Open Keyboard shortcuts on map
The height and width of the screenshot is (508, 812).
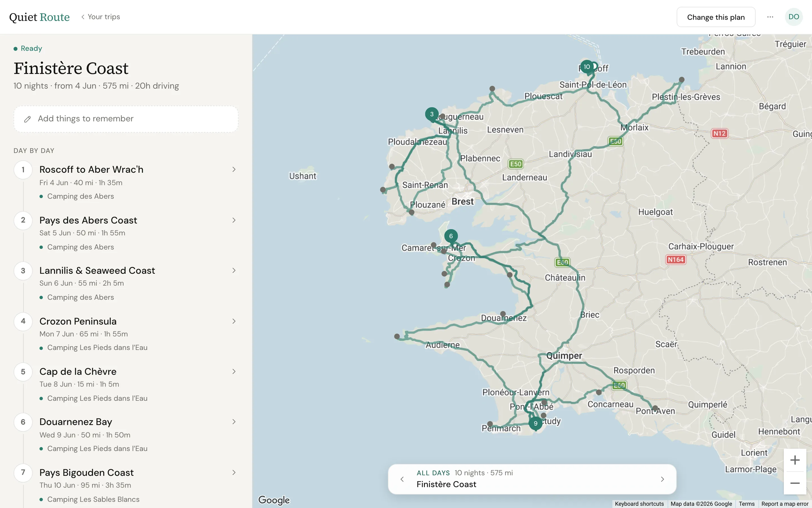click(639, 504)
